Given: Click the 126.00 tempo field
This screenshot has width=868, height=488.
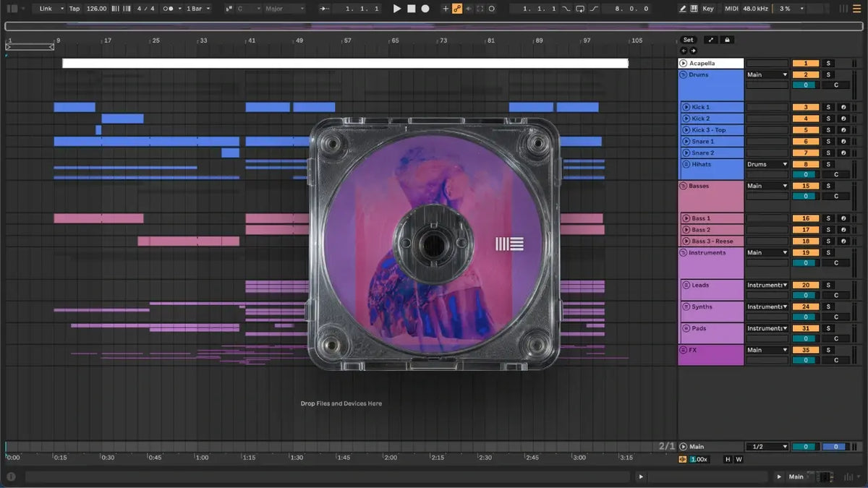Looking at the screenshot, I should pos(96,9).
